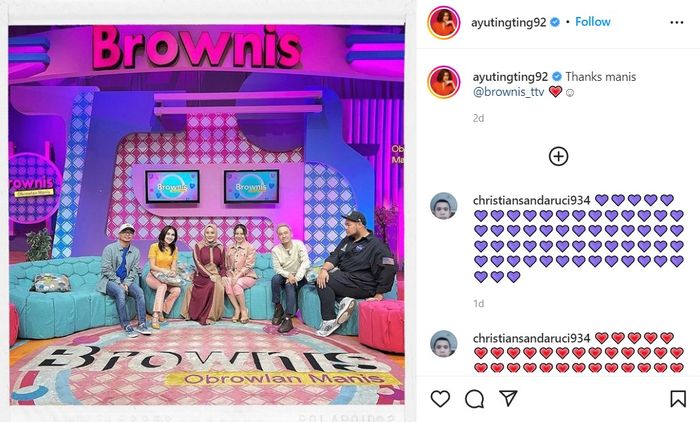700x422 pixels.
Task: Open christiansandaruci934 avatar on red hearts comment
Action: (443, 343)
